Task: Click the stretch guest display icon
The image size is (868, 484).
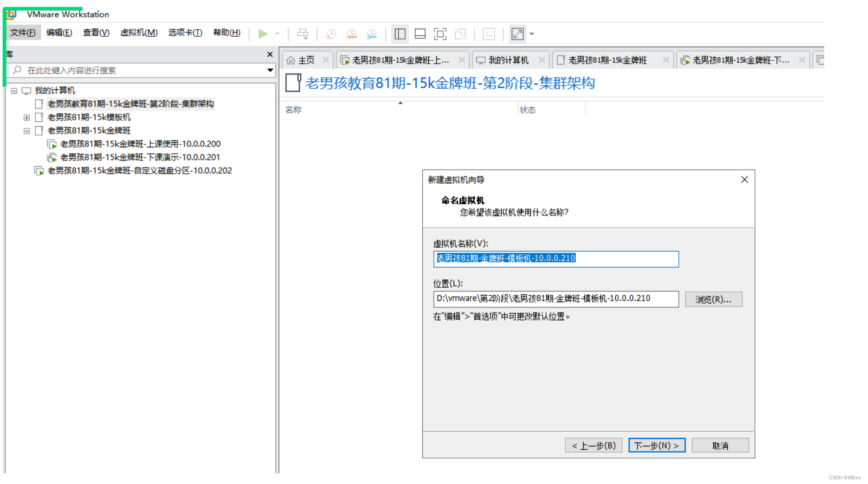Action: coord(517,34)
